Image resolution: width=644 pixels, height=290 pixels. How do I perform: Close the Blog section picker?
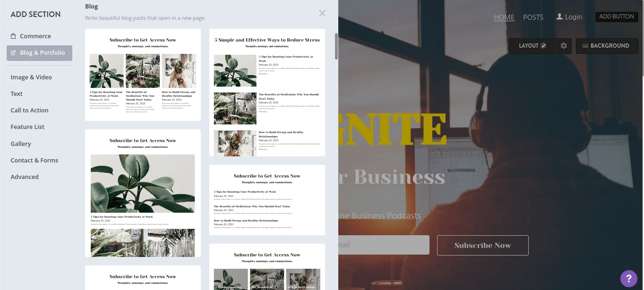click(322, 13)
